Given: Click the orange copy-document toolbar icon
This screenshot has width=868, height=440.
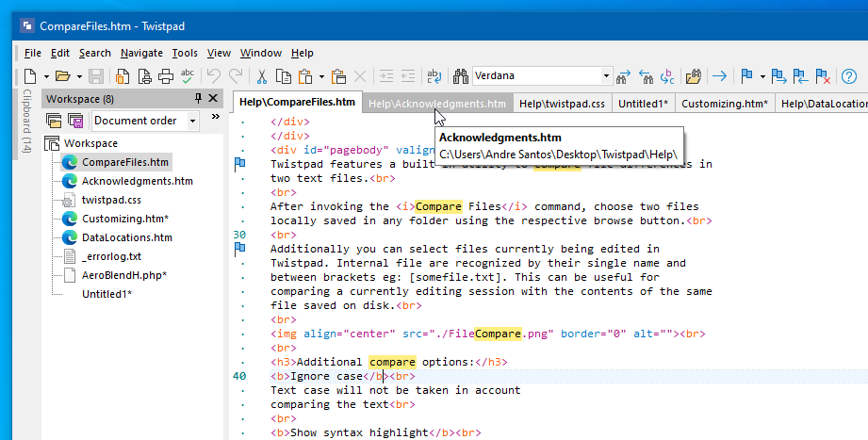Looking at the screenshot, I should (x=123, y=75).
